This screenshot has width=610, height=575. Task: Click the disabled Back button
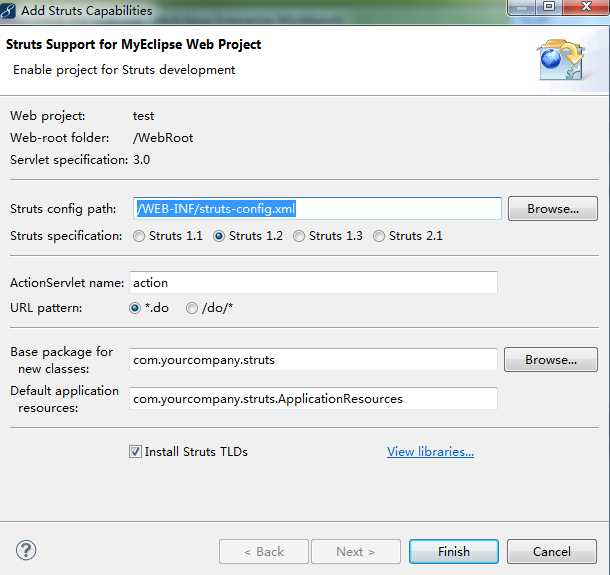pyautogui.click(x=264, y=552)
